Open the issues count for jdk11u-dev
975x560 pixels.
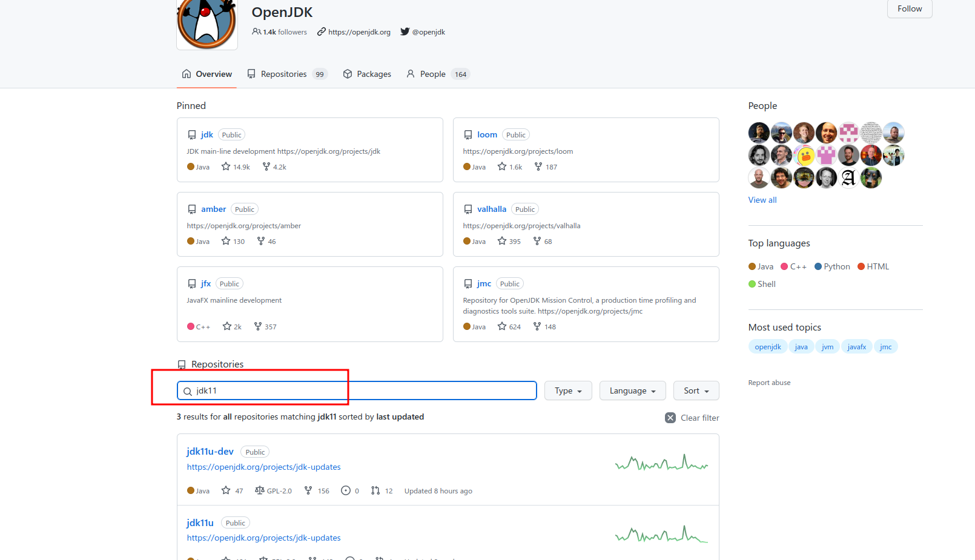(x=350, y=491)
